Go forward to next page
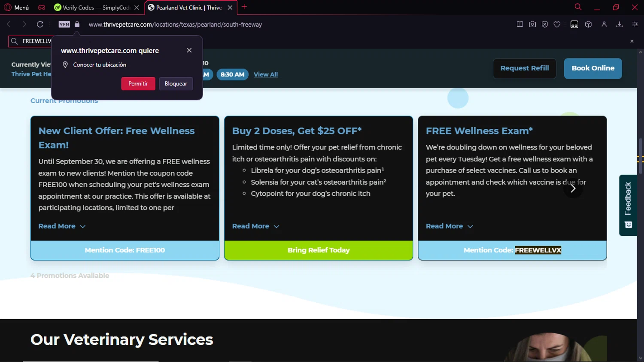Viewport: 644px width, 362px height. pos(24,24)
